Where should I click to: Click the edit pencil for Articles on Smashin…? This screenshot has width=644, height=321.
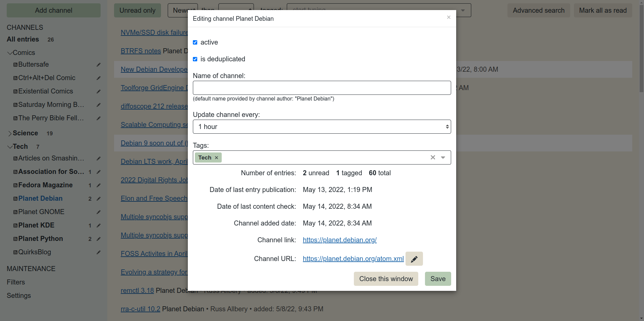point(98,158)
